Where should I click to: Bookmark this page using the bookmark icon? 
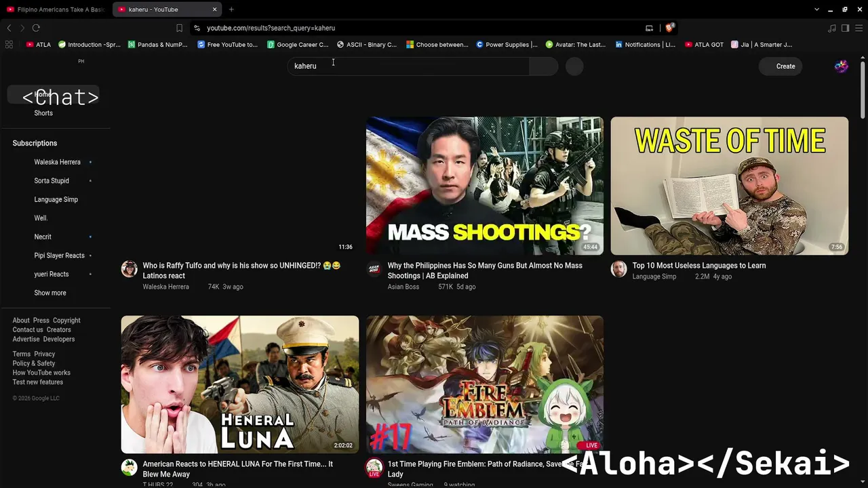click(x=179, y=28)
